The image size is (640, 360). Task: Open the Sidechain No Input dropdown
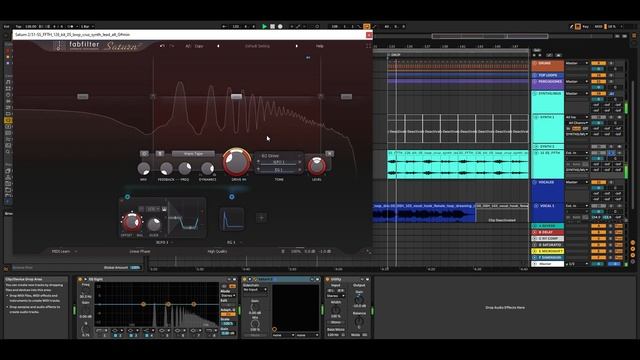click(x=255, y=289)
